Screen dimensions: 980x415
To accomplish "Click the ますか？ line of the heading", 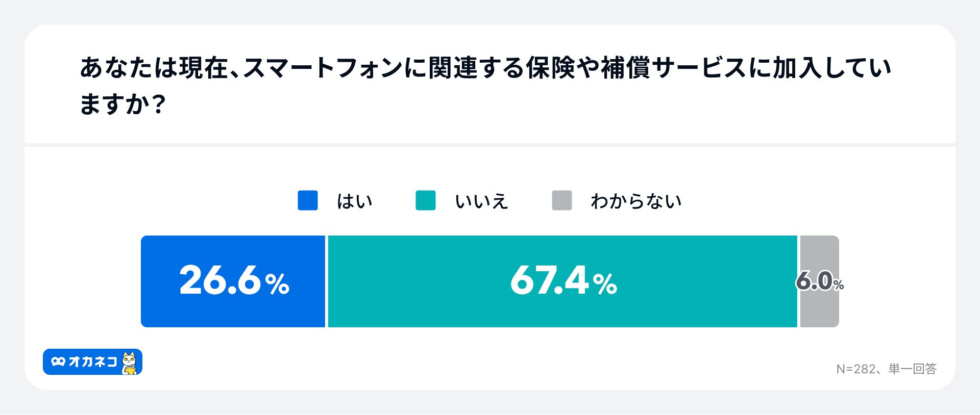I will pos(122,104).
